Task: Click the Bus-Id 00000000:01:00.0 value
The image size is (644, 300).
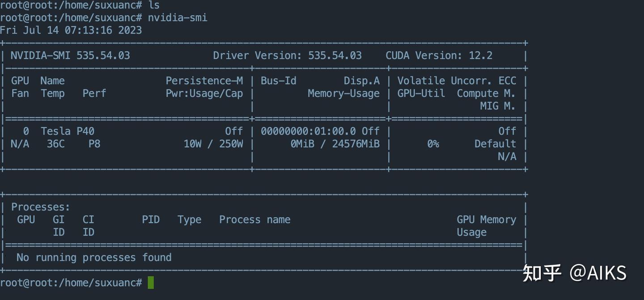Action: tap(308, 131)
